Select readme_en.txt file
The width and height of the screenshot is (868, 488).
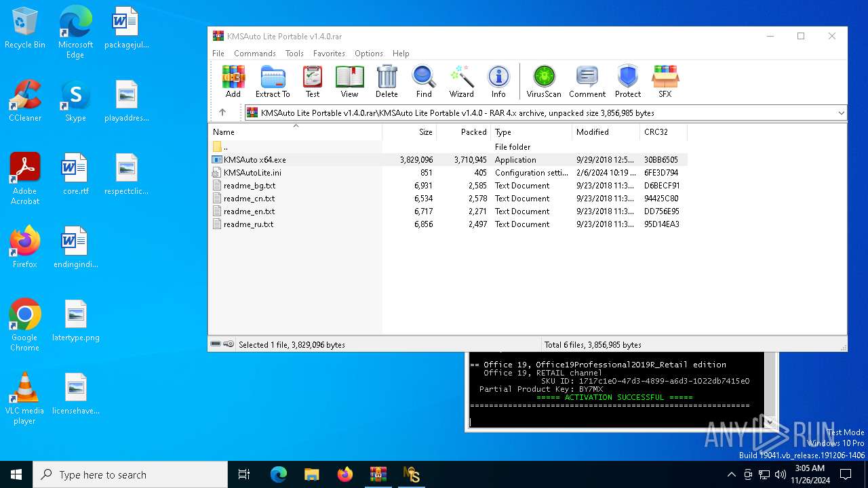pyautogui.click(x=448, y=211)
